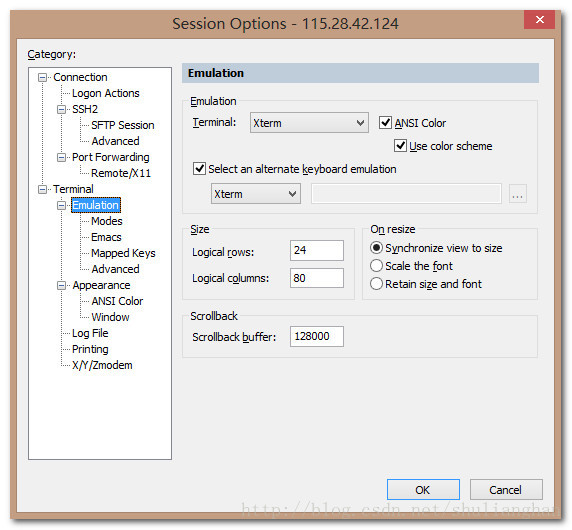Toggle Use color scheme checkbox
The image size is (572, 530).
[x=400, y=146]
